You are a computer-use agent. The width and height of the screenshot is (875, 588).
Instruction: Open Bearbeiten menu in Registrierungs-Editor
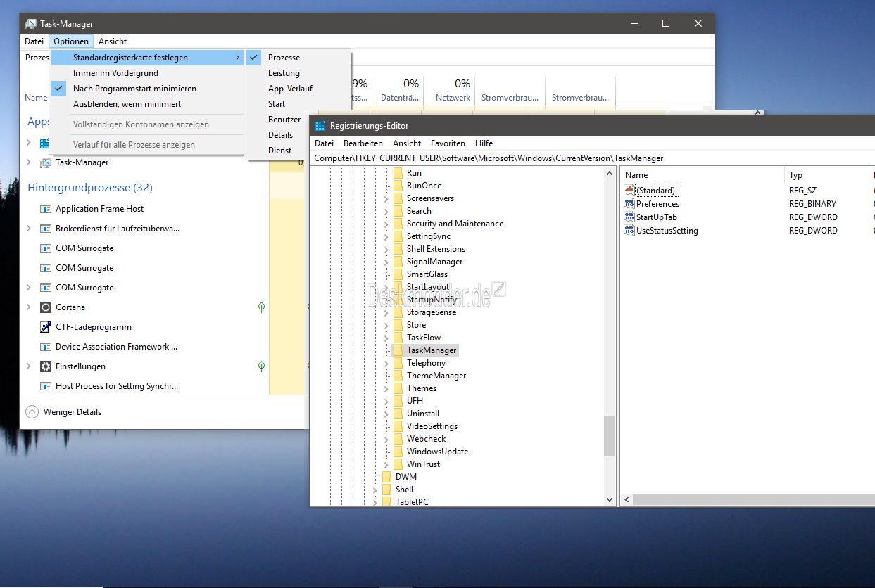coord(363,143)
